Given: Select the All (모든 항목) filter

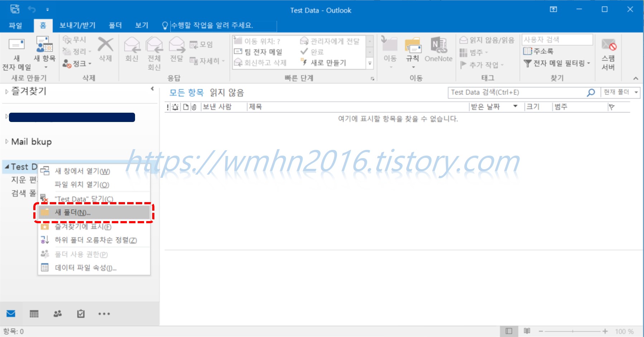Looking at the screenshot, I should point(186,93).
